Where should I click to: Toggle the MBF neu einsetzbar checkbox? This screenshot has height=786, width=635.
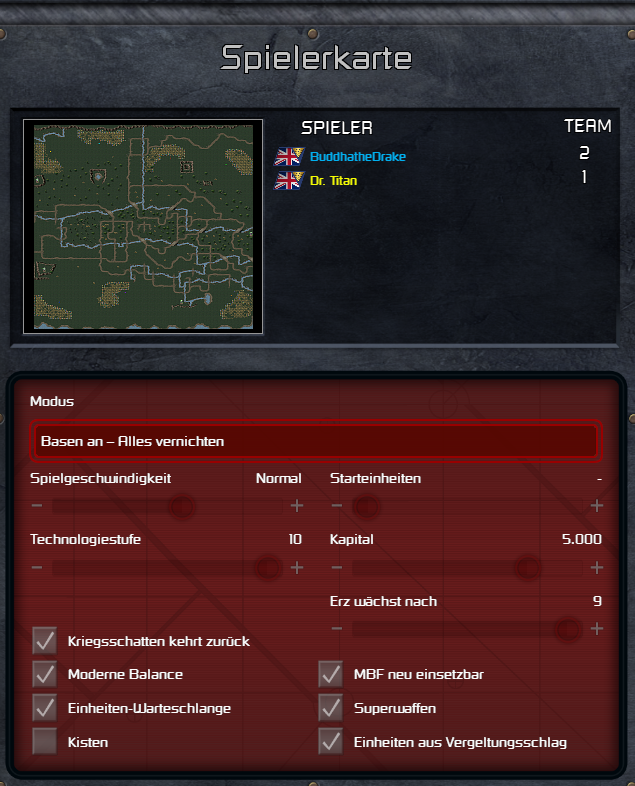(331, 674)
